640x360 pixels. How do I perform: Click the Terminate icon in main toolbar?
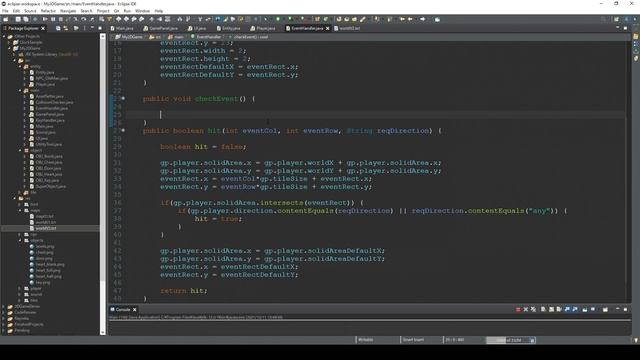(x=61, y=19)
